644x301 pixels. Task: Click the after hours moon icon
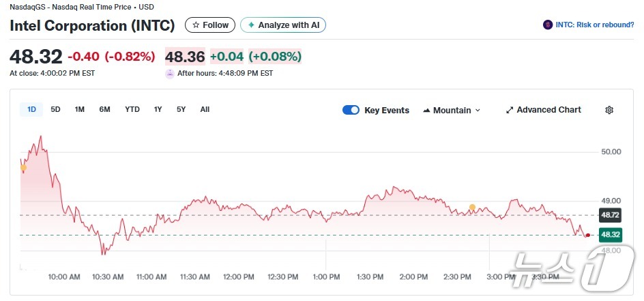(x=170, y=73)
